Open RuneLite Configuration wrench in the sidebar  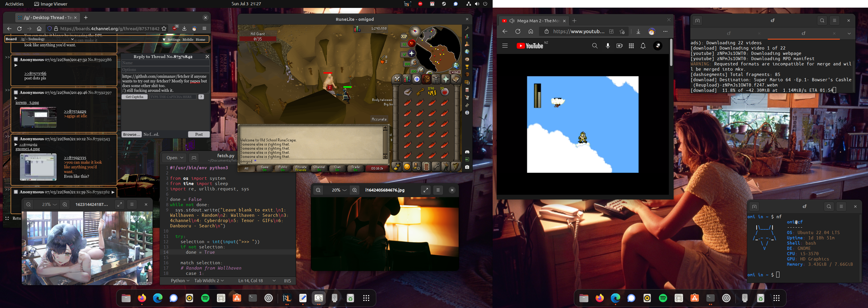(467, 29)
